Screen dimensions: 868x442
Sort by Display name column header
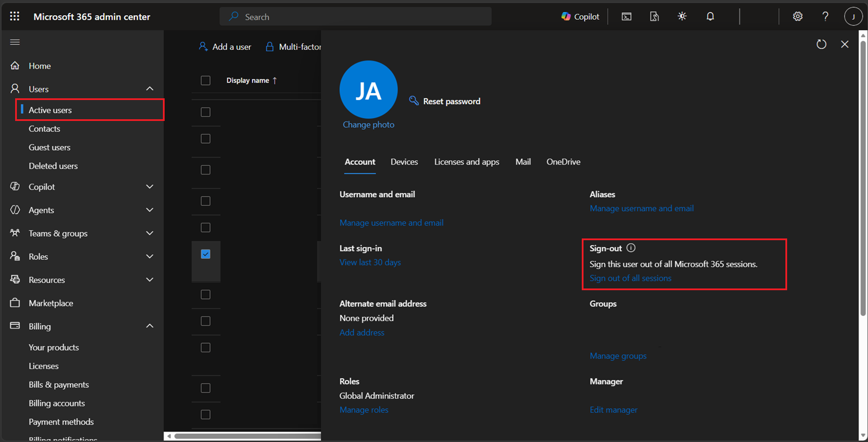pyautogui.click(x=252, y=80)
